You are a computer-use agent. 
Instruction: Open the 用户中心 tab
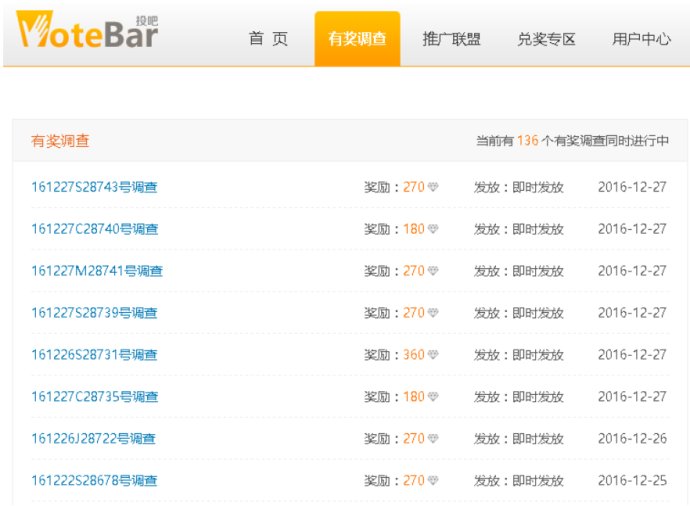click(x=642, y=39)
